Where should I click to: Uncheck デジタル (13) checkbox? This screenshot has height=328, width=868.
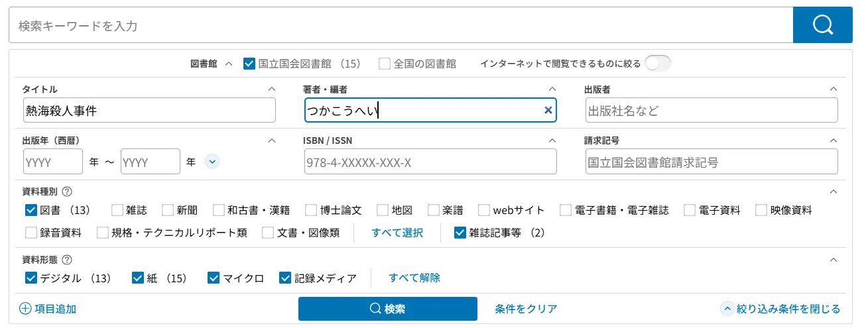pyautogui.click(x=31, y=278)
